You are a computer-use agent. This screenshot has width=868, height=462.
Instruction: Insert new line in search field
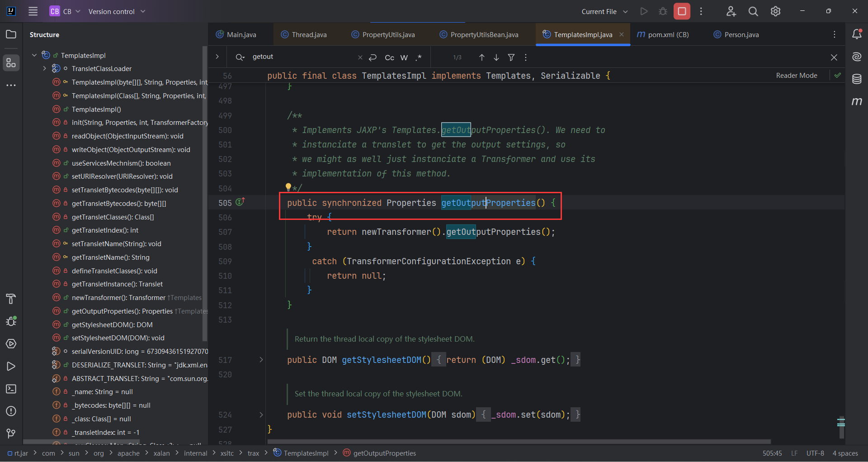[x=373, y=57]
